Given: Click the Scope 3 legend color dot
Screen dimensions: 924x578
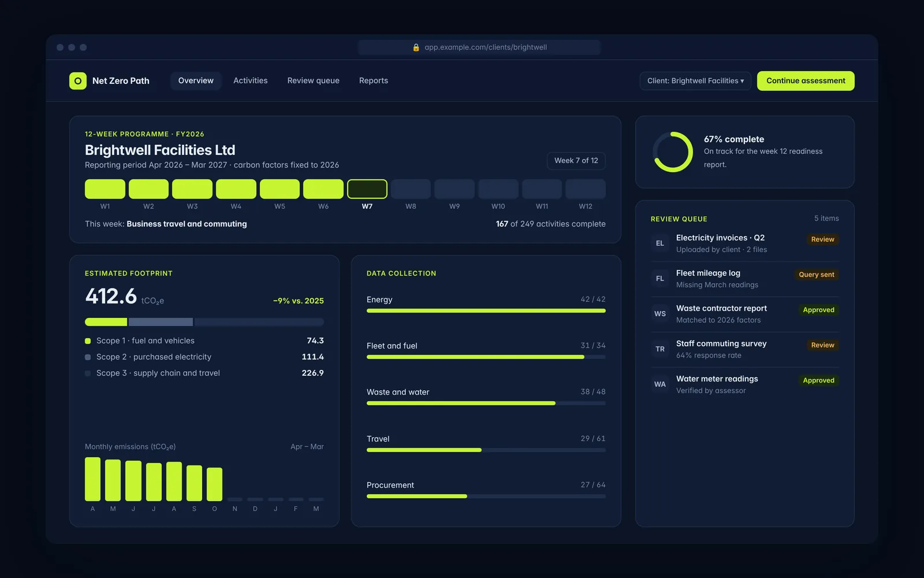Looking at the screenshot, I should click(x=88, y=373).
